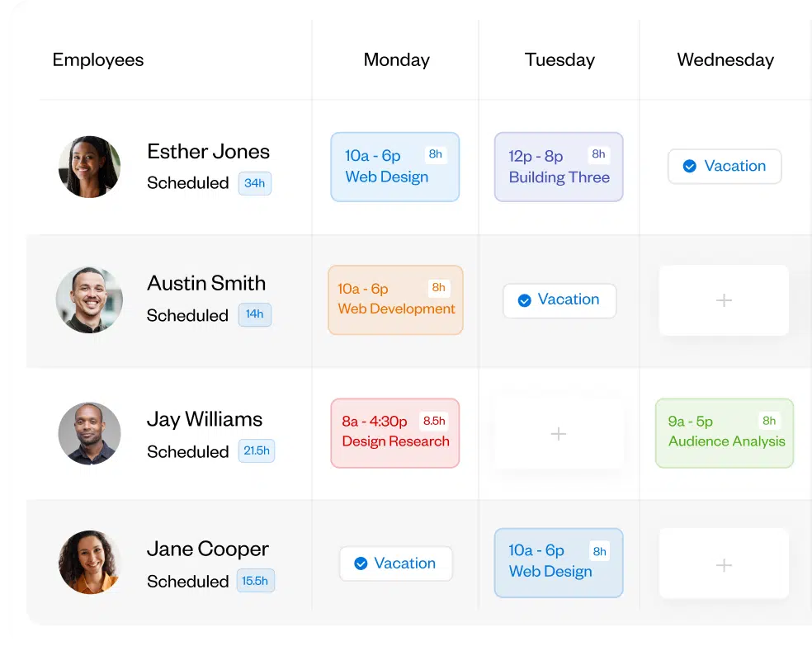Toggle Jane Cooper's Monday Vacation status

pyautogui.click(x=395, y=563)
